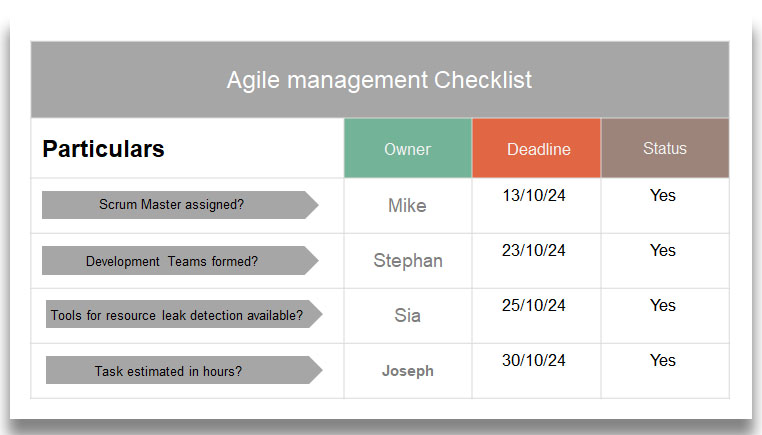762x435 pixels.
Task: Select the 'Scrum Master assigned?' arrow shape
Action: (x=172, y=205)
